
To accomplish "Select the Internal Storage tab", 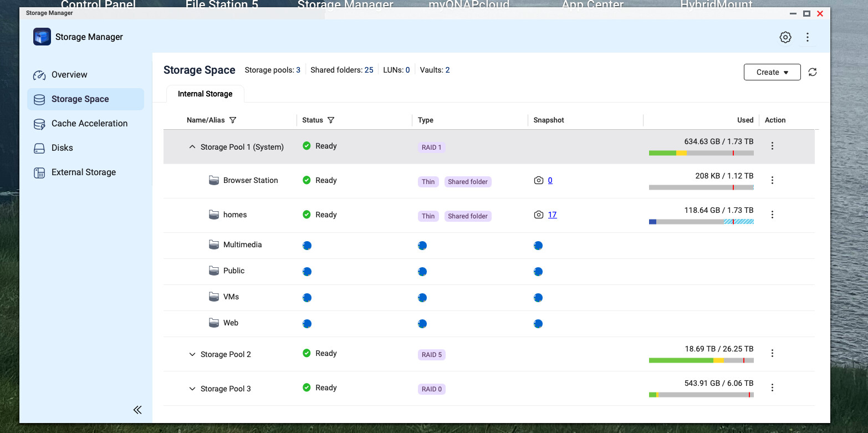I will (205, 94).
